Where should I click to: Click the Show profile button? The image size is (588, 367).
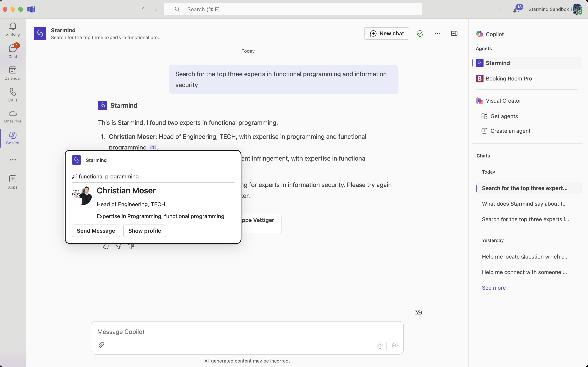[x=145, y=231]
